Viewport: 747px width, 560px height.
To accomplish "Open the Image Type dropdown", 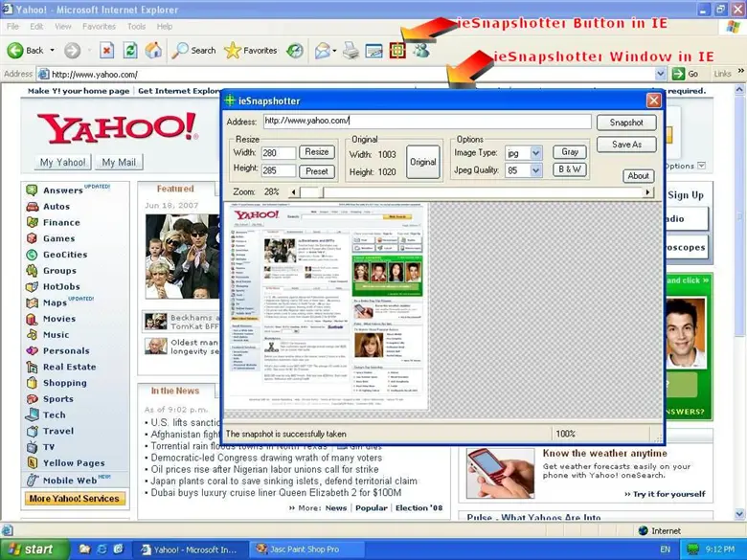I will [536, 152].
